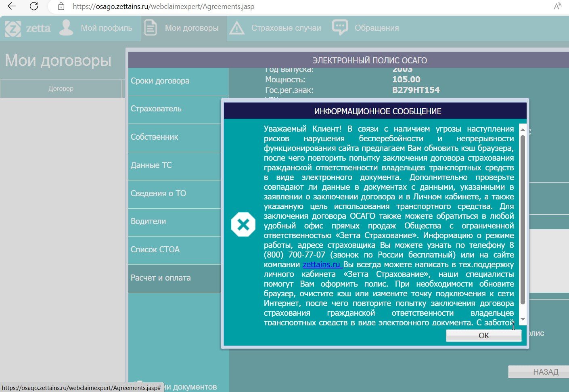Click the Договор column header

tap(61, 89)
